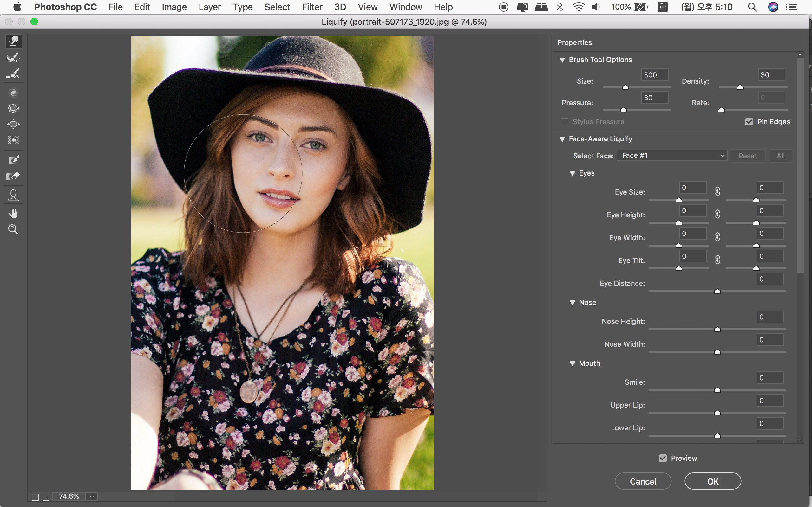Select the Zoom tool in Liquify

[13, 230]
